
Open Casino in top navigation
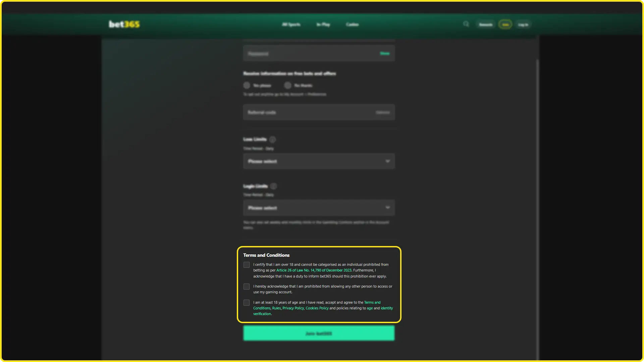[x=352, y=24]
